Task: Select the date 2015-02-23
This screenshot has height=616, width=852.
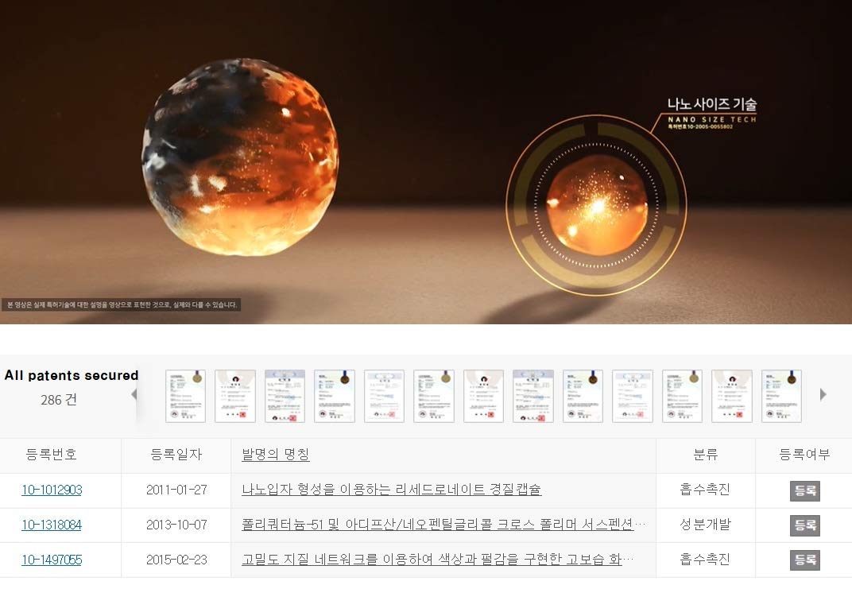Action: point(176,560)
